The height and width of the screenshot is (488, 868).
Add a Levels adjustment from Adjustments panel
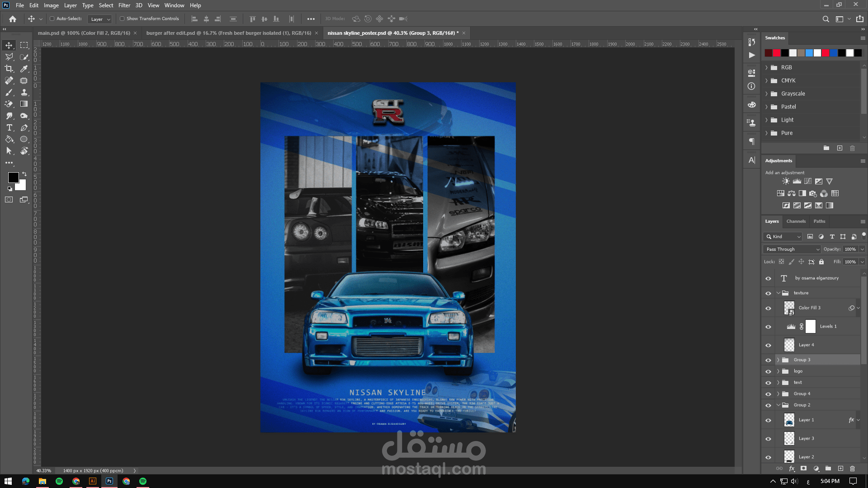pos(797,181)
